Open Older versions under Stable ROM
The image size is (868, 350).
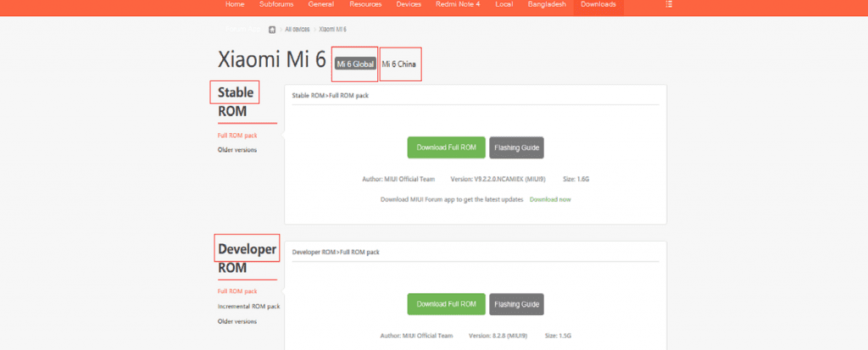[237, 149]
